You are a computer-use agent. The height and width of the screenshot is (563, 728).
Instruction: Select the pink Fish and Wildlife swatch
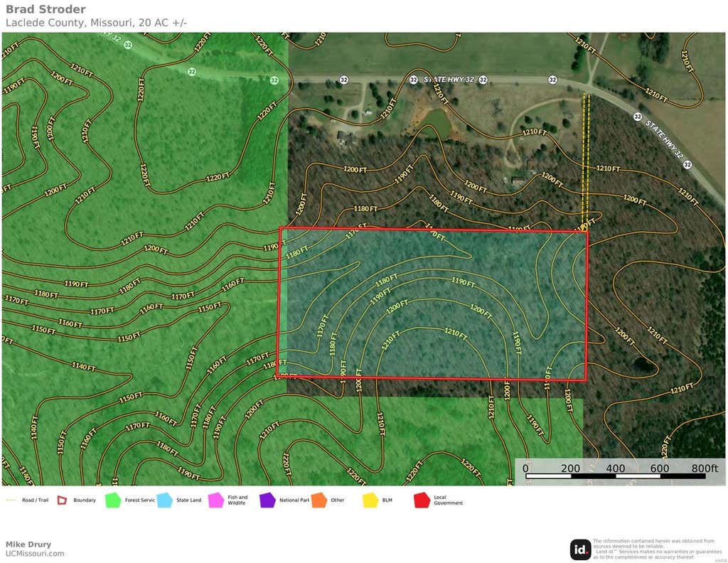[x=216, y=500]
